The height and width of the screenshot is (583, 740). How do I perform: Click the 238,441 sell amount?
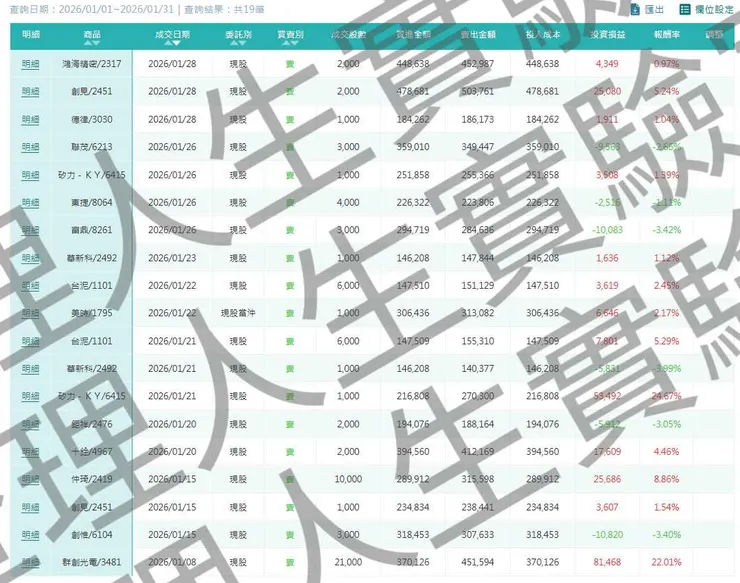pyautogui.click(x=478, y=507)
